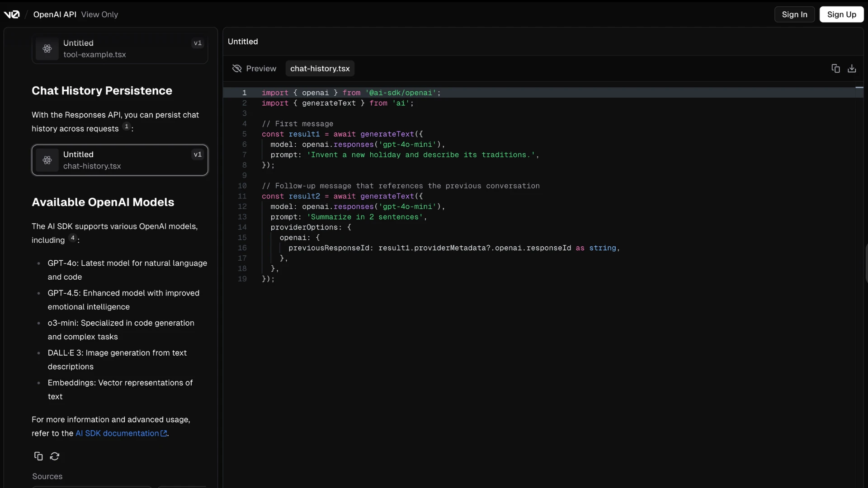Click the 'GPT-4.5: Enhanced model' bullet
This screenshot has width=868, height=488.
click(x=123, y=300)
